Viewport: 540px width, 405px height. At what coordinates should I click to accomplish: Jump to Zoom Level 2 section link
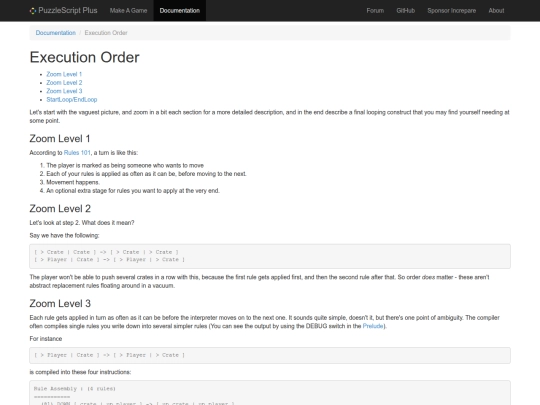(64, 83)
